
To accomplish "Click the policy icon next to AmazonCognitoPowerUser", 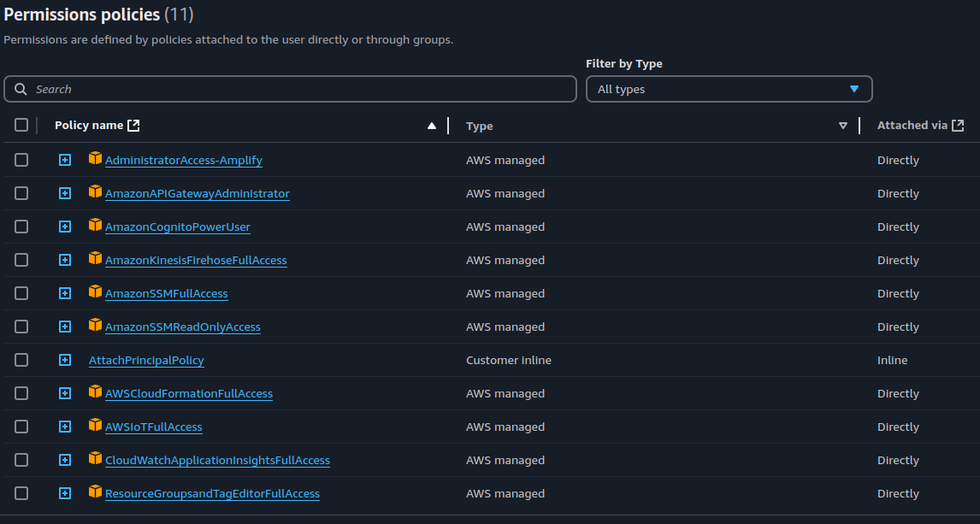I will coord(95,226).
